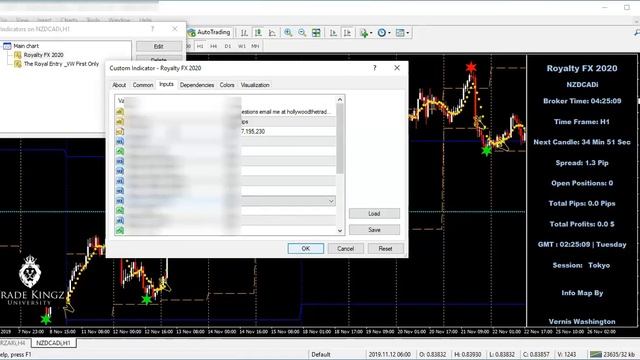Switch chart to candlesticks icon
This screenshot has height=360, width=640.
click(258, 33)
